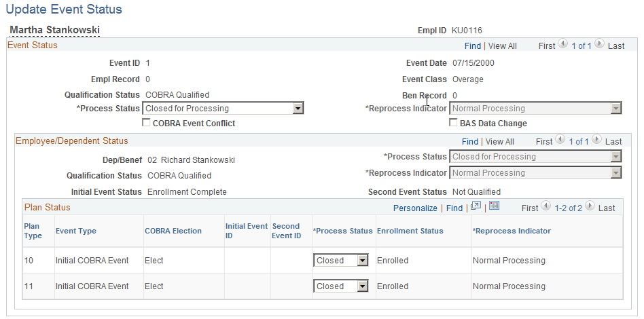The height and width of the screenshot is (319, 644).
Task: Click next arrow in Employee/Dependent Status header
Action: (x=596, y=138)
